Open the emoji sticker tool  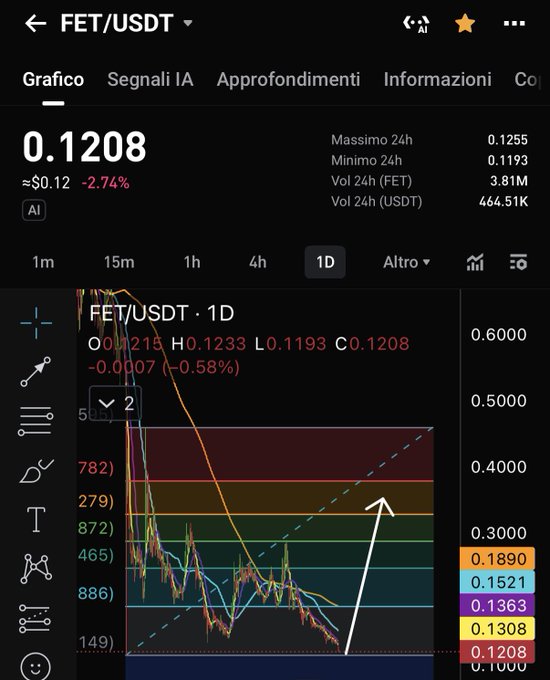(x=36, y=667)
